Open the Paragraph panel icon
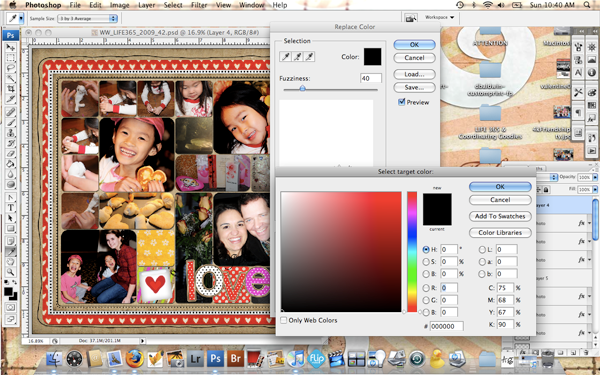Viewport: 600px width, 375px height. [578, 113]
